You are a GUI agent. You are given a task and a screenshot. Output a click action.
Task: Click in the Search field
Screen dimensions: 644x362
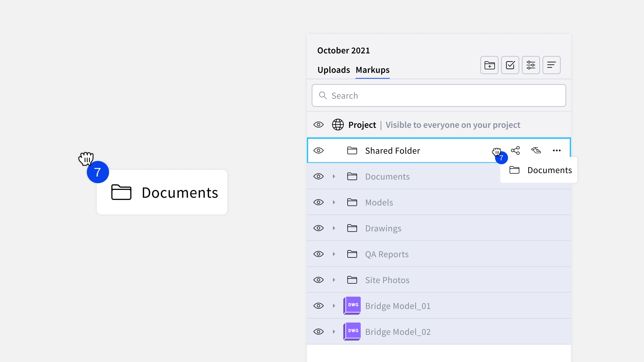coord(439,95)
